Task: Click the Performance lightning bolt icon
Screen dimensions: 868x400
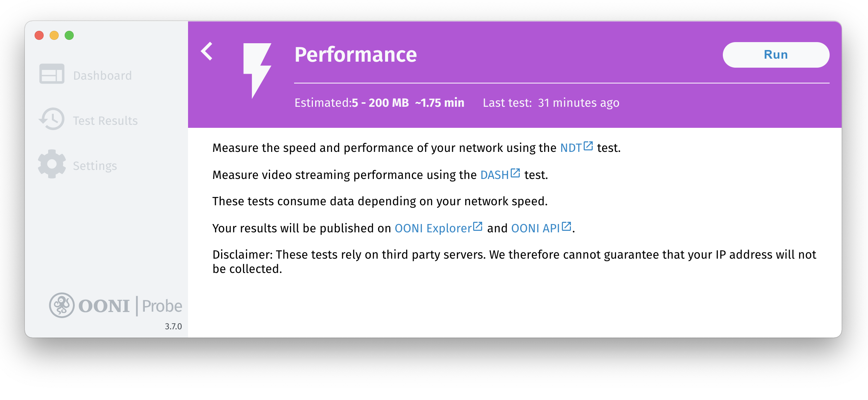Action: click(x=257, y=70)
